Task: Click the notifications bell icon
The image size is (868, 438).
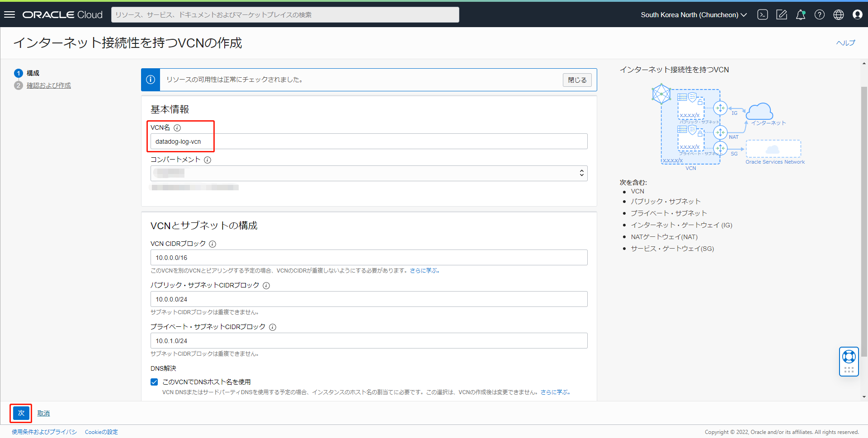Action: (x=800, y=14)
